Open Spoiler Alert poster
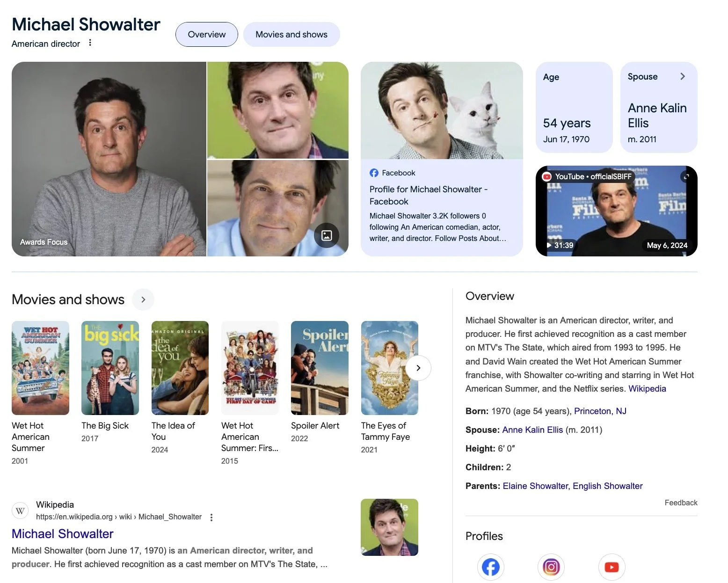728x583 pixels. 320,368
